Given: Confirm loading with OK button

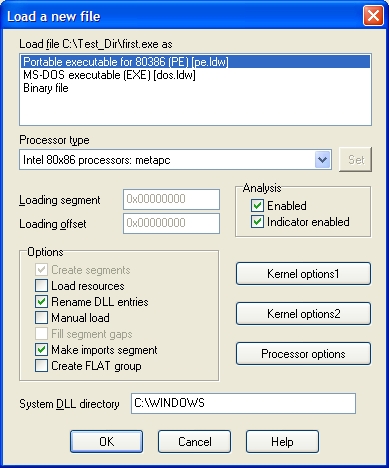Looking at the screenshot, I should [x=106, y=442].
